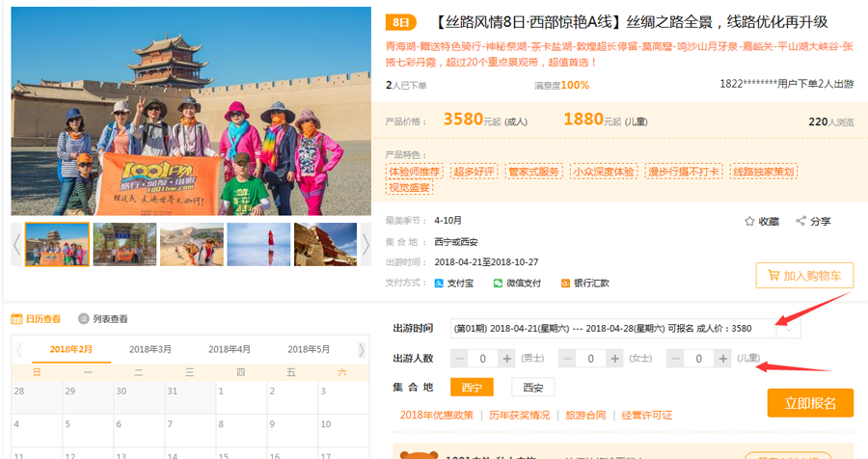The height and width of the screenshot is (459, 868).
Task: Open the 2018年3月 calendar tab
Action: click(x=150, y=349)
